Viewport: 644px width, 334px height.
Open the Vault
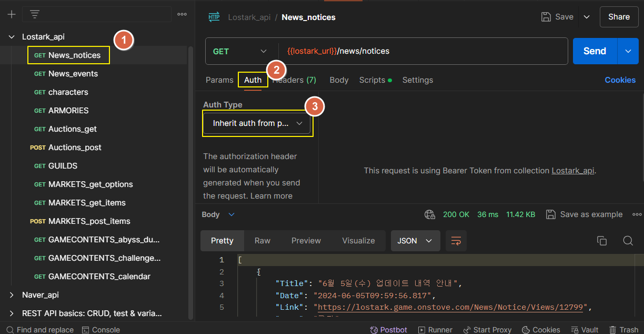coord(585,330)
